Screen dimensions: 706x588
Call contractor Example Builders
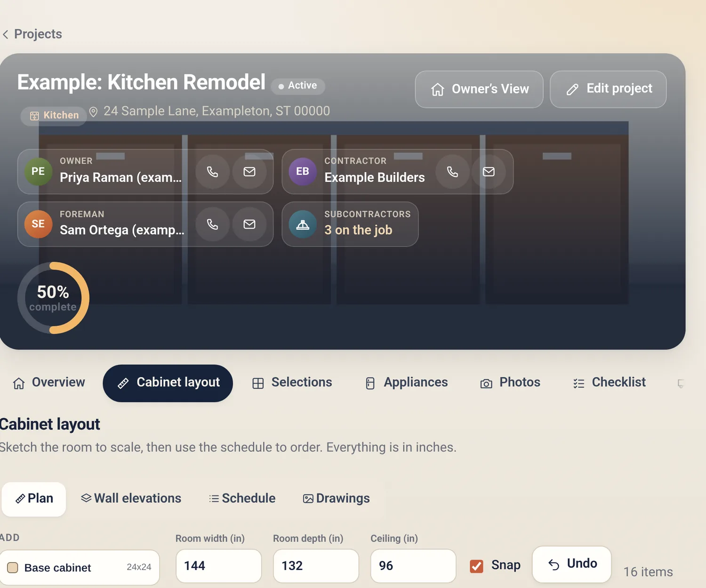click(452, 172)
